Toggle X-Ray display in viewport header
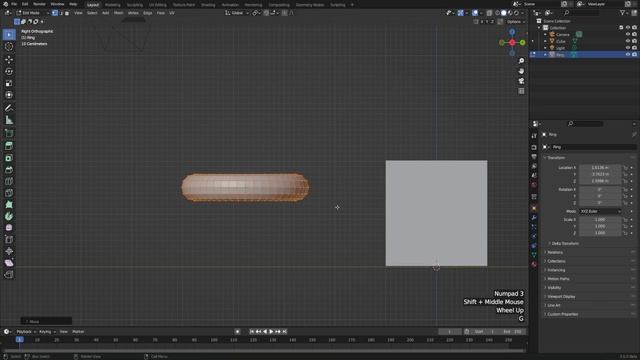 [x=489, y=13]
